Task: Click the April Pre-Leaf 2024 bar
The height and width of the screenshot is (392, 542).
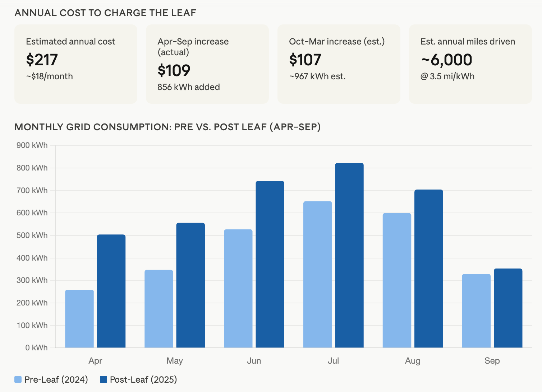Action: click(x=79, y=318)
